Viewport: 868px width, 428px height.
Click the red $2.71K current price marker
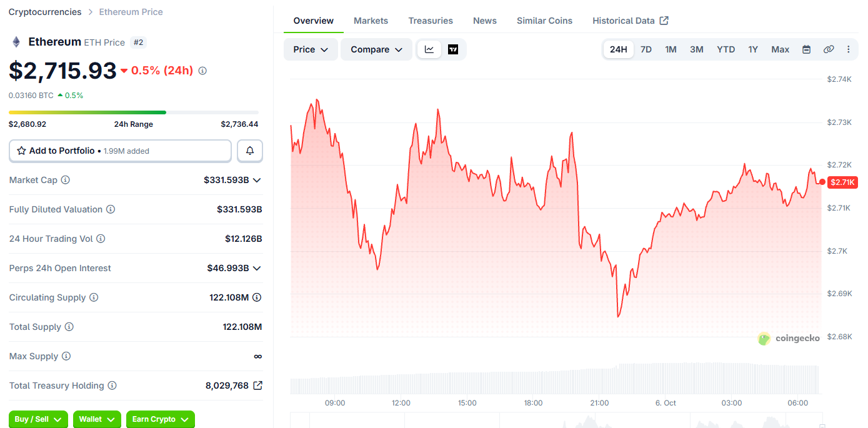tap(842, 182)
